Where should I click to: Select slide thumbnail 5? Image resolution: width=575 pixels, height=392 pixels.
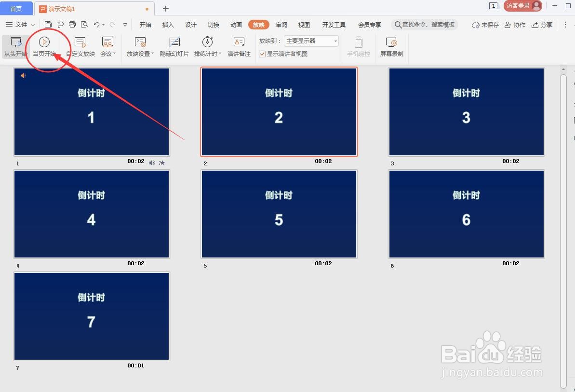pyautogui.click(x=279, y=214)
